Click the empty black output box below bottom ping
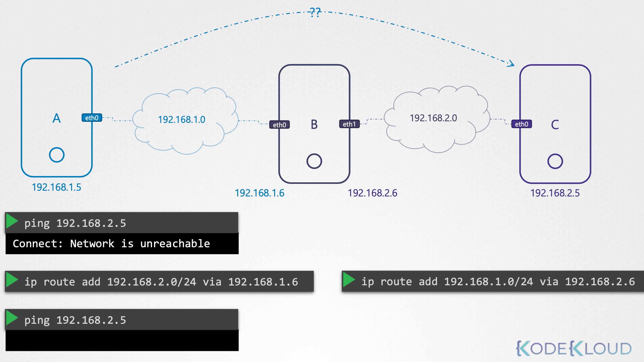Image resolution: width=644 pixels, height=362 pixels. click(122, 341)
